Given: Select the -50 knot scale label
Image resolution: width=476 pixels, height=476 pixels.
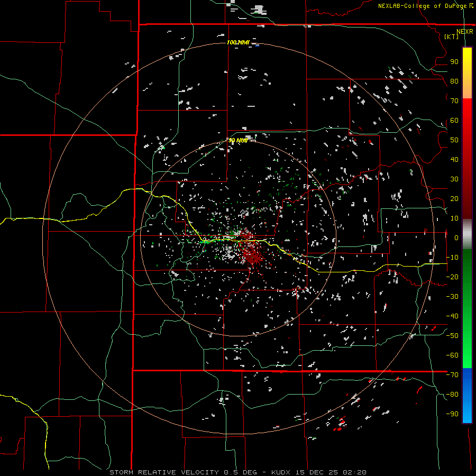Looking at the screenshot, I should (x=452, y=336).
